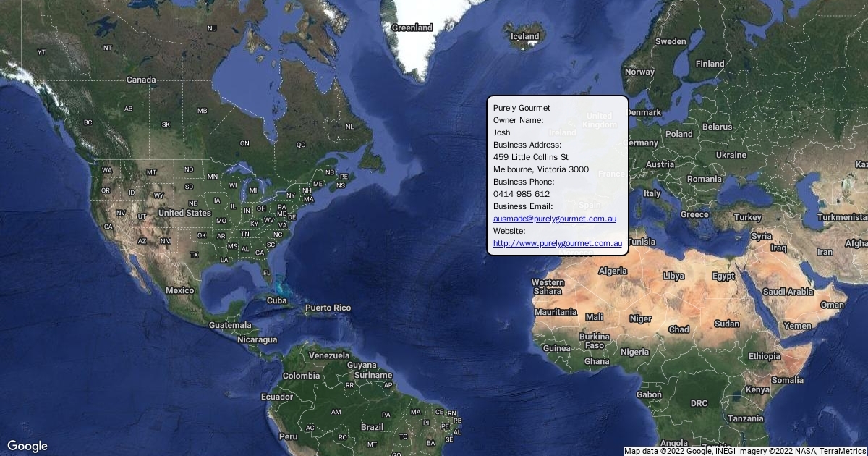Visit the purelygourmet.com.au website link
The image size is (868, 456).
557,244
